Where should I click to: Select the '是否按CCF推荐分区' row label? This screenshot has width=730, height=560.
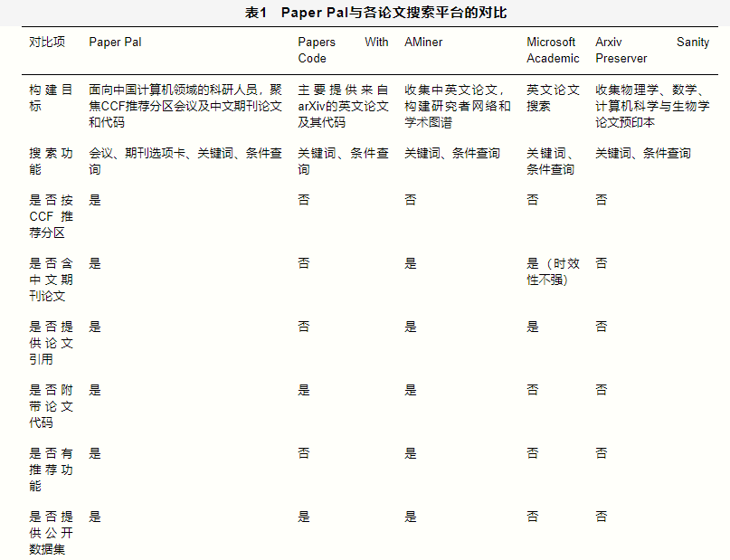[51, 216]
